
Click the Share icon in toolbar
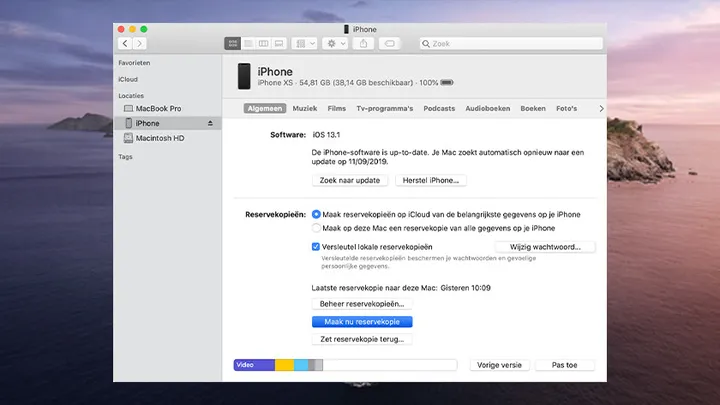[364, 44]
